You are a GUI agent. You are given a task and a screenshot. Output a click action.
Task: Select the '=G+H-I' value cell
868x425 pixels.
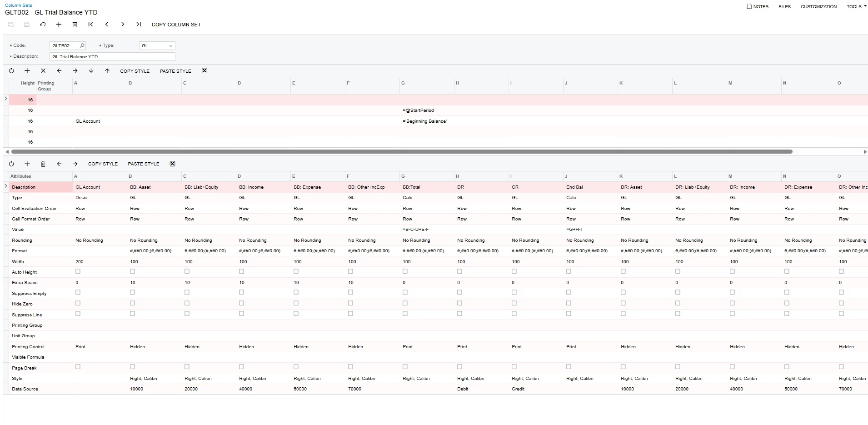(590, 230)
